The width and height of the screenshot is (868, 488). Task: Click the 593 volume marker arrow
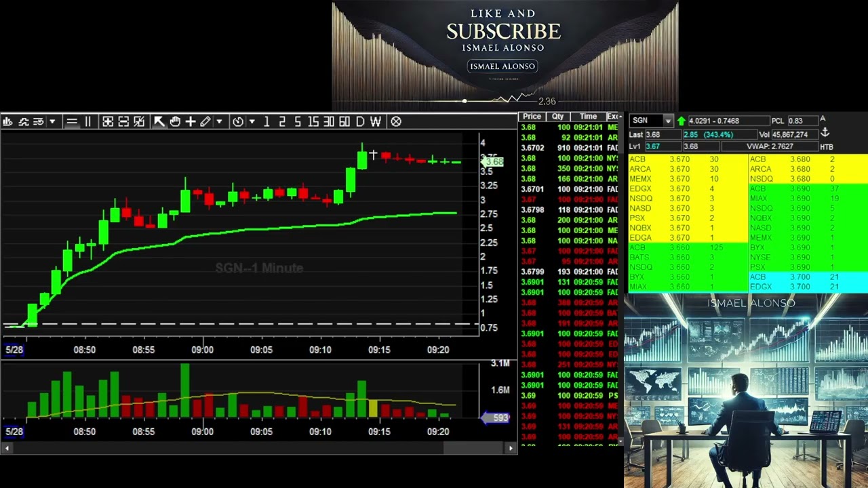[494, 418]
